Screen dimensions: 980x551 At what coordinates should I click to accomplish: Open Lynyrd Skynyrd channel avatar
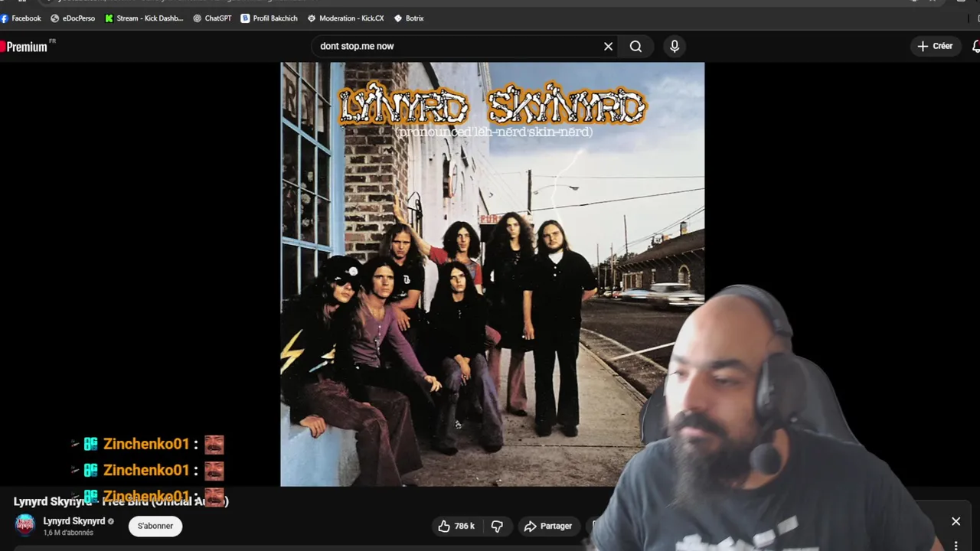pos(25,525)
